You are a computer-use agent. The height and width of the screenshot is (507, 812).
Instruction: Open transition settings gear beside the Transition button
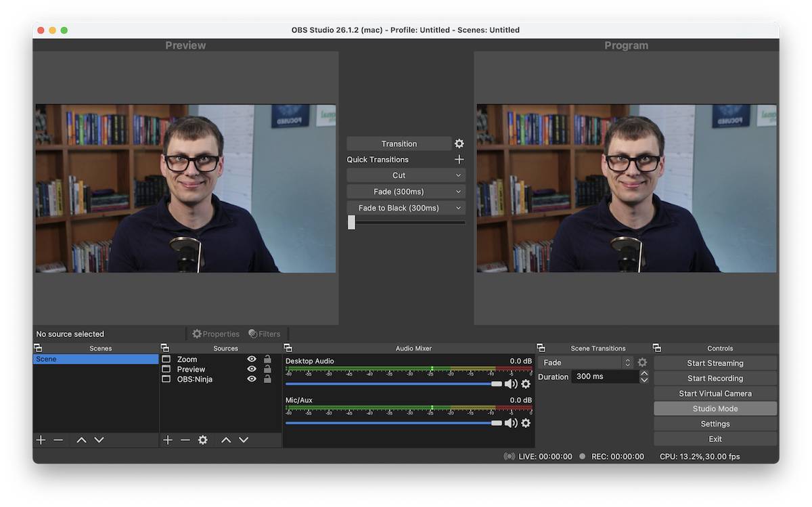(459, 144)
